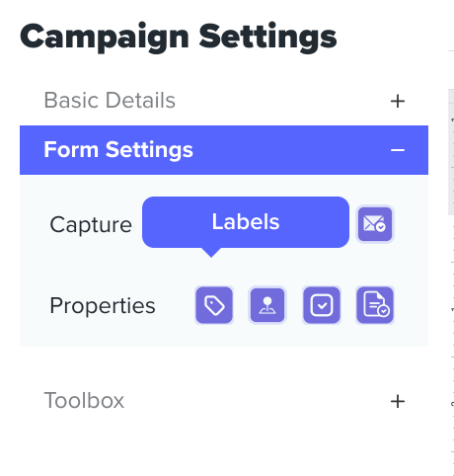This screenshot has height=476, width=454.
Task: Click blank space between Capture and Properties rows
Action: [224, 268]
